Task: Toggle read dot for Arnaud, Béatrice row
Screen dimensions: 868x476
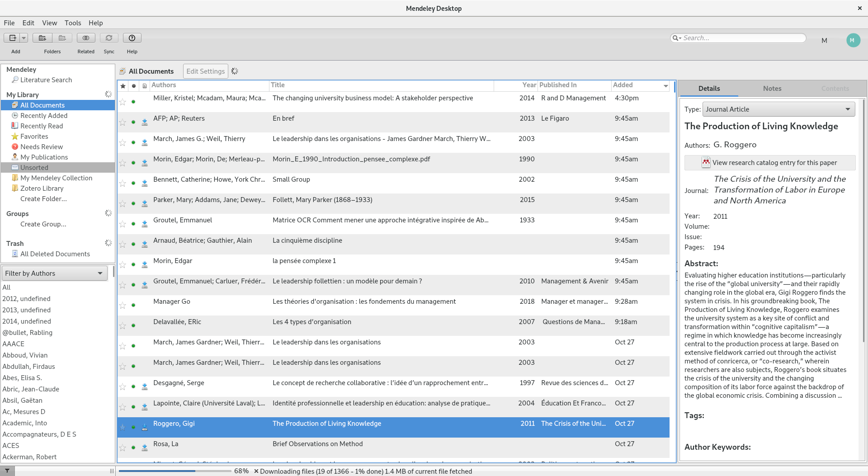Action: pos(133,244)
